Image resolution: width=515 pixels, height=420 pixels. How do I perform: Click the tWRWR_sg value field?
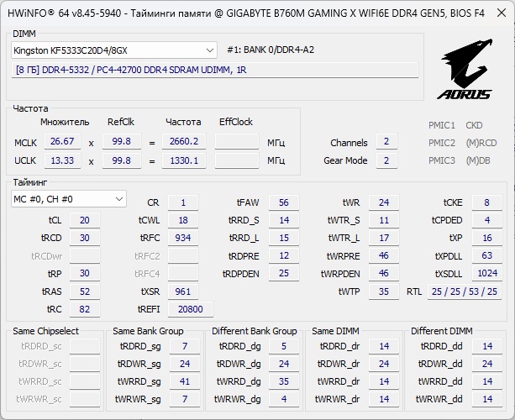tap(185, 399)
